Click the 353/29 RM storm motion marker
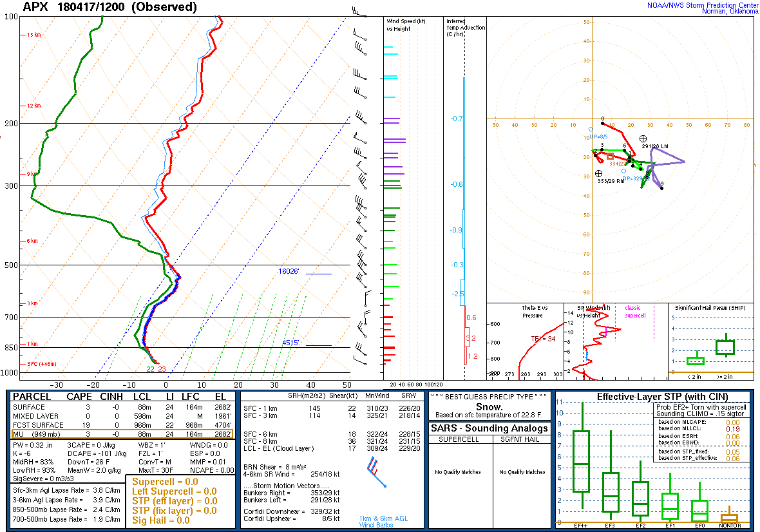Image resolution: width=760 pixels, height=532 pixels. (x=598, y=173)
